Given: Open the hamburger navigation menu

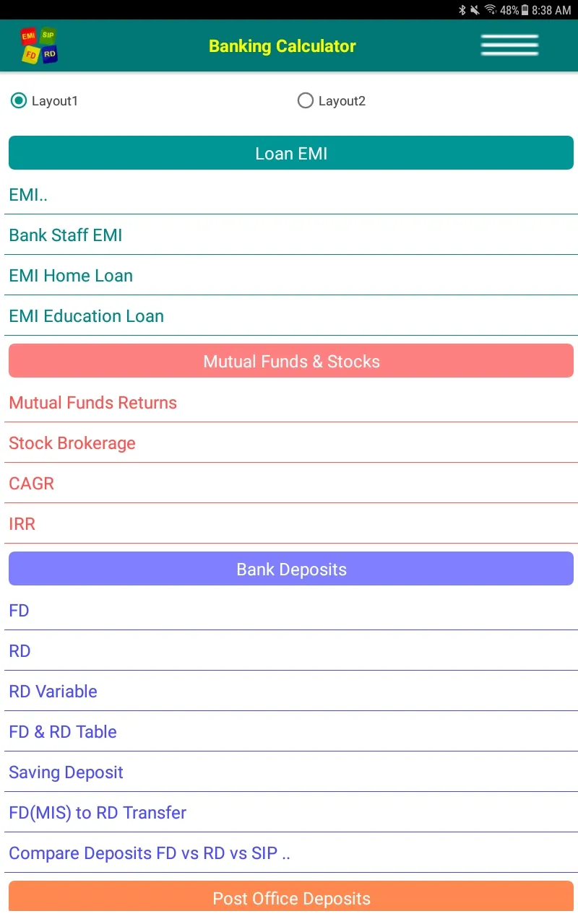Looking at the screenshot, I should coord(509,45).
